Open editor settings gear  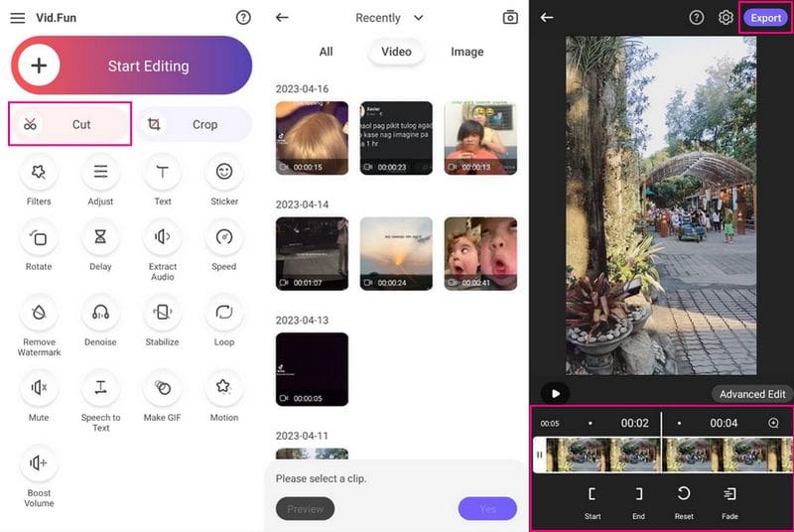726,18
